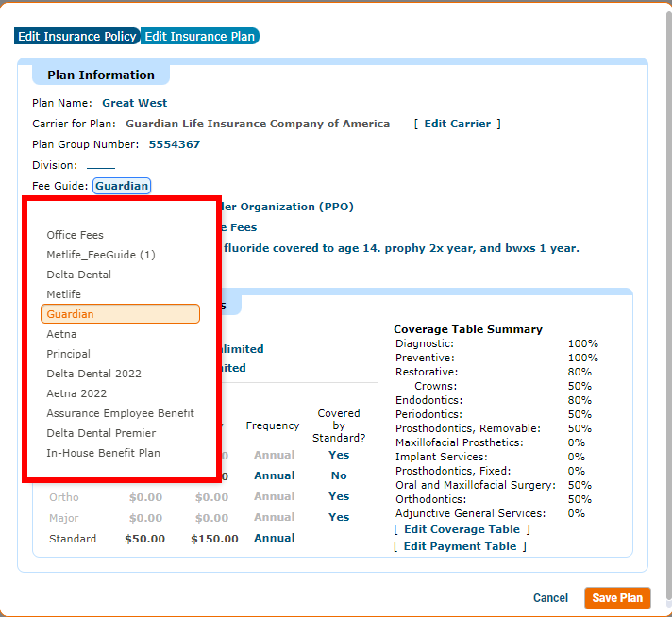Edit Guardian Life Insurance carrier name

click(258, 124)
